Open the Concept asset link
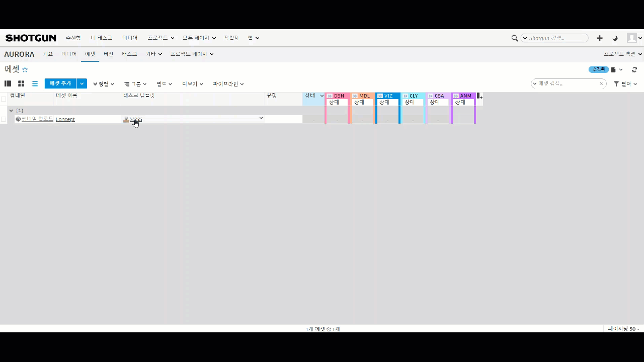 [65, 119]
